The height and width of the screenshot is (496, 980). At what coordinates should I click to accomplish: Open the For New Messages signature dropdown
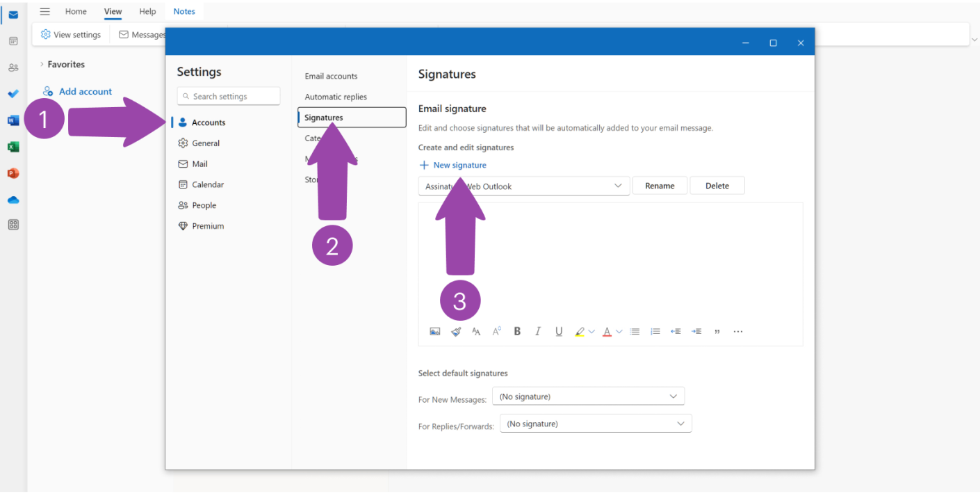tap(587, 396)
